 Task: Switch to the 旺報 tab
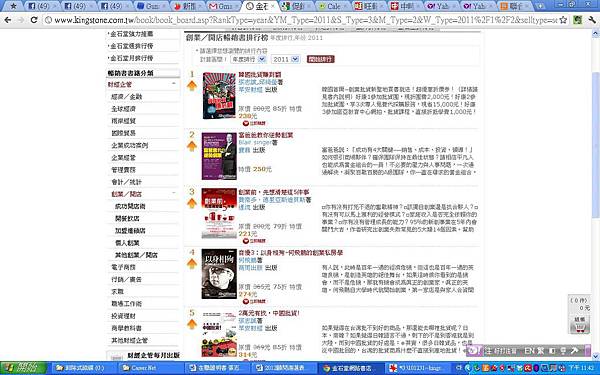pyautogui.click(x=368, y=6)
